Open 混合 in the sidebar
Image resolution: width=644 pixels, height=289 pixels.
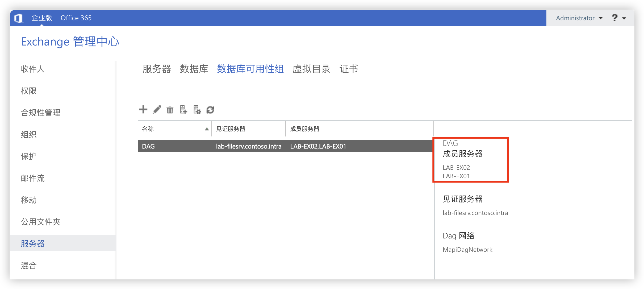(x=29, y=265)
